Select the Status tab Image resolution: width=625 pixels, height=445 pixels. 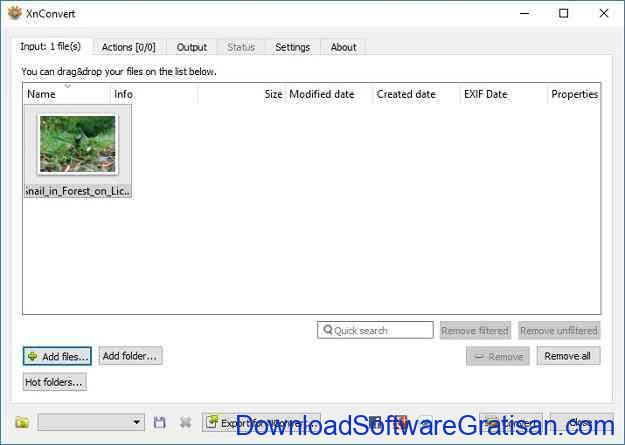pos(241,47)
